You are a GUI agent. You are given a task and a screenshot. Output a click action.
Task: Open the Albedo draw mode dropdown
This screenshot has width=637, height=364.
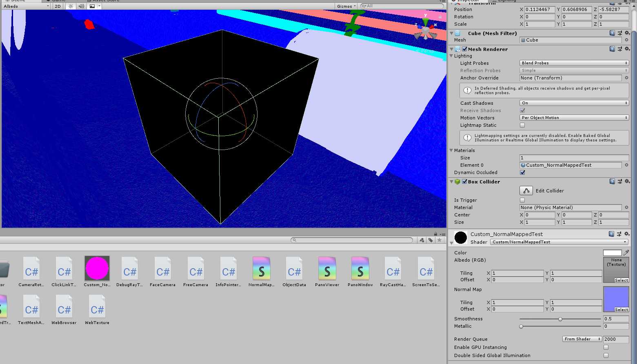point(26,6)
